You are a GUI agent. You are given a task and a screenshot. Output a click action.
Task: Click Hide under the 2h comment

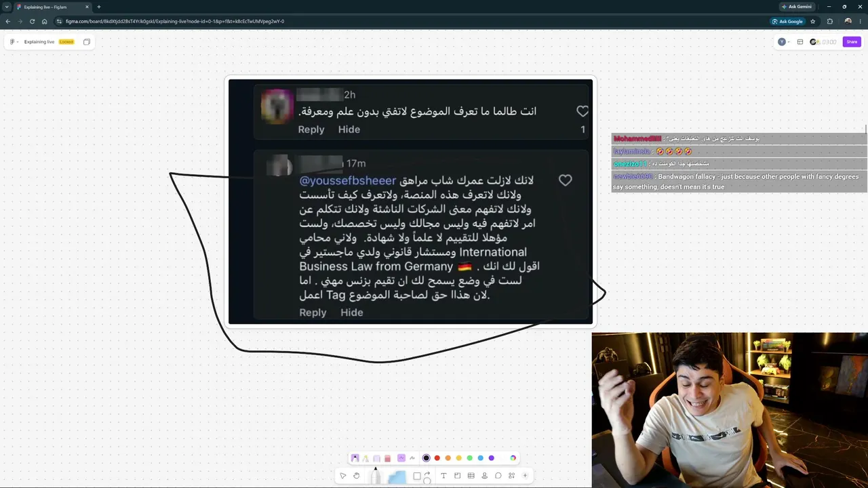[349, 129]
